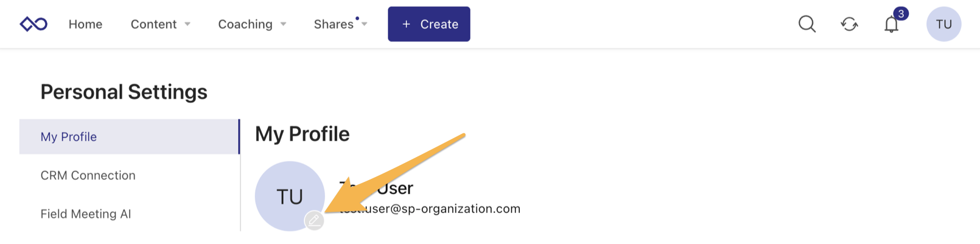Expand the Content dropdown arrow
Viewport: 980px width, 244px height.
point(187,24)
